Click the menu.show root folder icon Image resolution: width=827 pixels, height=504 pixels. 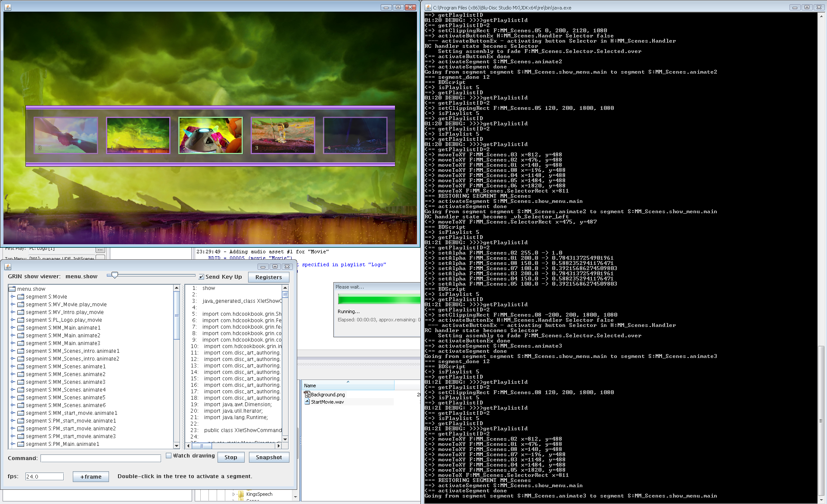click(12, 289)
